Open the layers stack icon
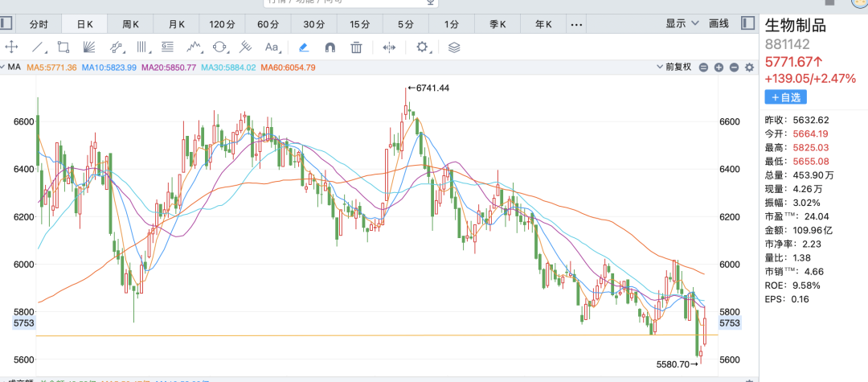 [454, 47]
